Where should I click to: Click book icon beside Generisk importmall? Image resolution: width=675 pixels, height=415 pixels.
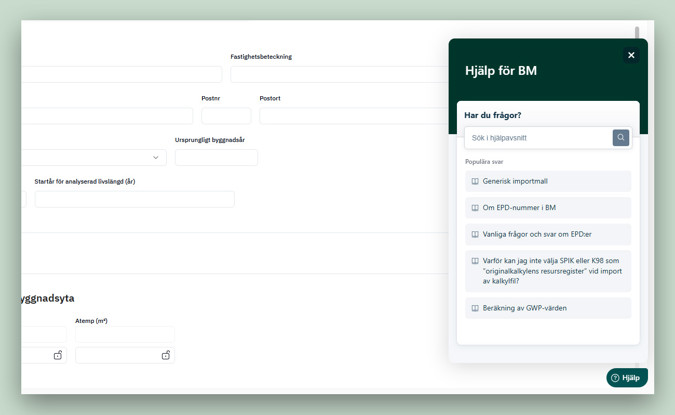[x=475, y=182]
